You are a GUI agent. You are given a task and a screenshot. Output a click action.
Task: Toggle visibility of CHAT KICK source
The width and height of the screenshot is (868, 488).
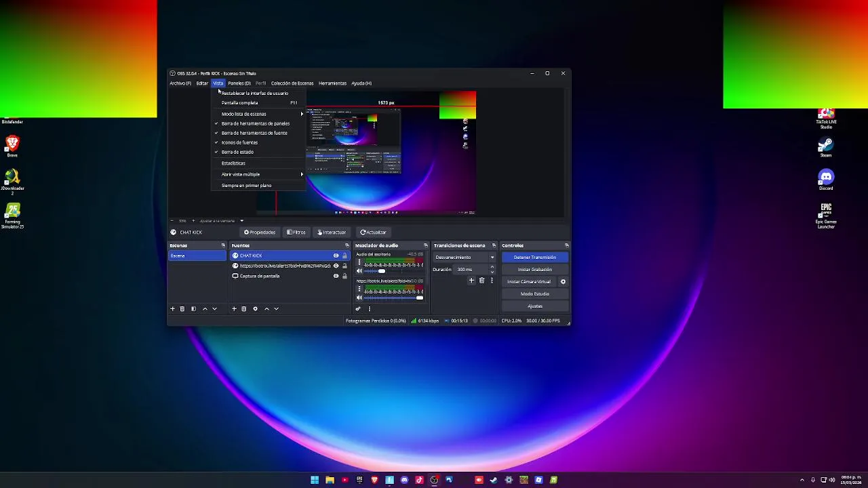pos(336,256)
